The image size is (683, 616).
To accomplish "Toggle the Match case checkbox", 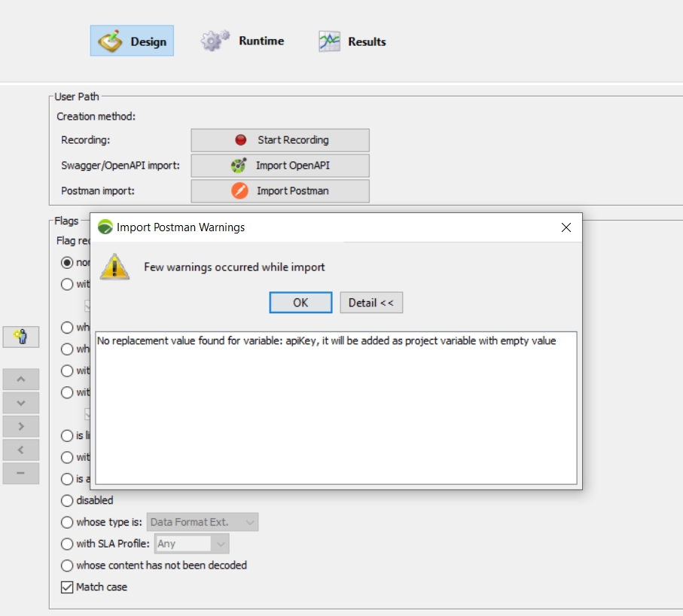I will click(67, 587).
